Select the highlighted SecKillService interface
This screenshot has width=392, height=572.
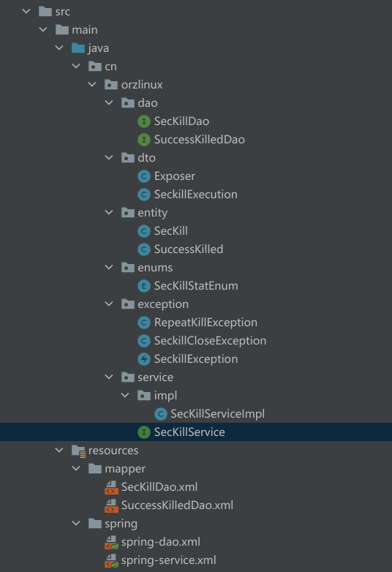coord(189,432)
